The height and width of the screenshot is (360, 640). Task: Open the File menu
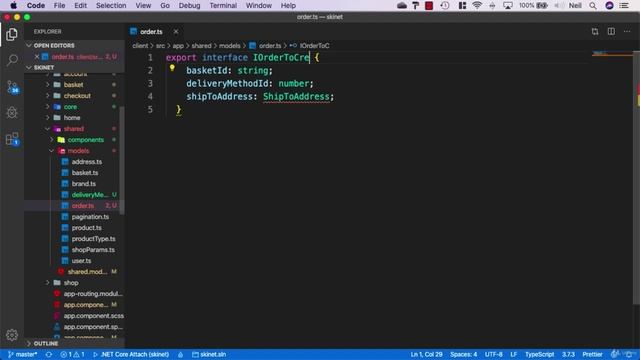point(59,6)
